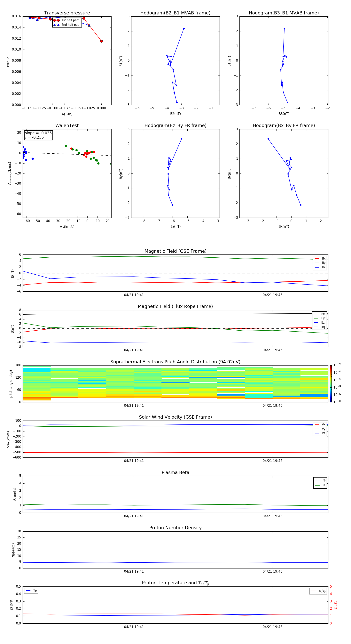Select the By legend entry in GSE magnetic field plot
The image size is (351, 644).
[320, 263]
